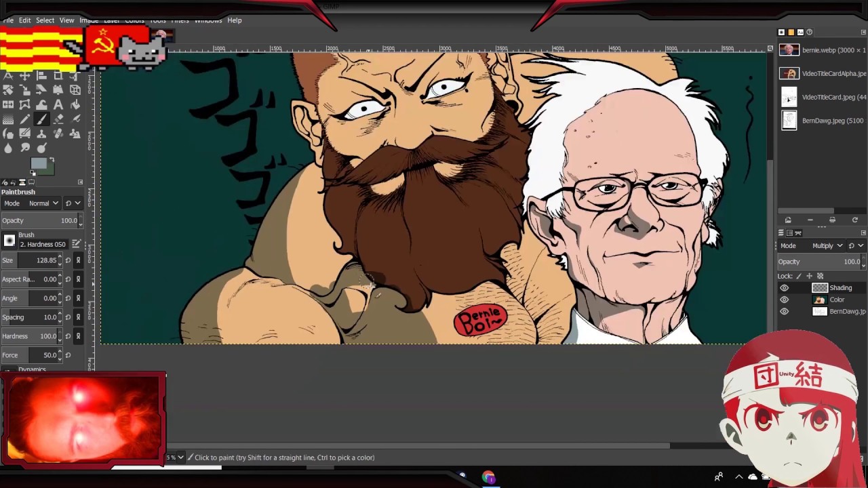Open the layer mode group switcher dropdown
The image size is (868, 488).
856,246
